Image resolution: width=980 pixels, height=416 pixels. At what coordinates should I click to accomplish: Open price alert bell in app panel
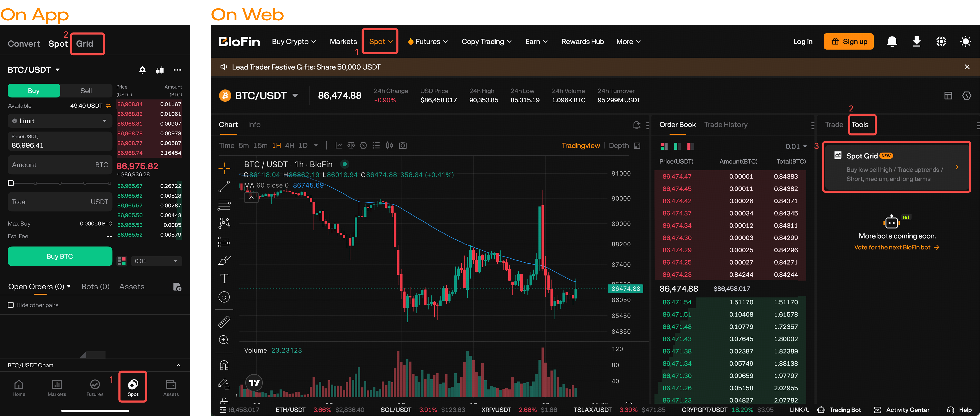click(x=142, y=70)
